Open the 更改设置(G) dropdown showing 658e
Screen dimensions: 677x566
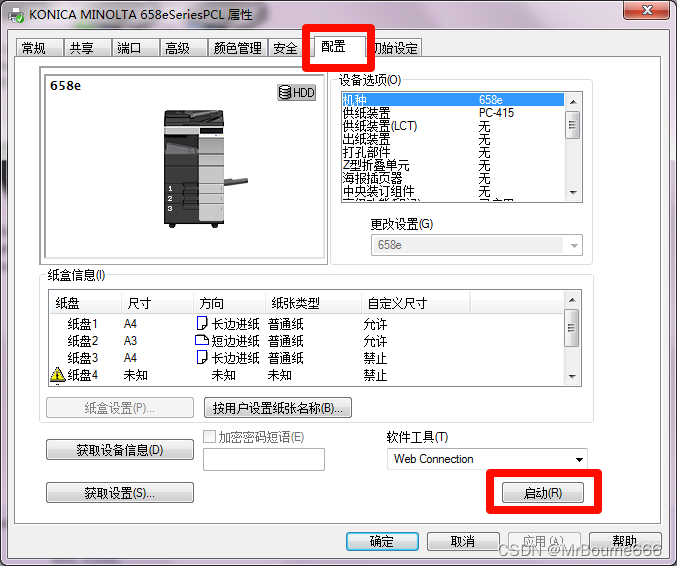tap(477, 245)
